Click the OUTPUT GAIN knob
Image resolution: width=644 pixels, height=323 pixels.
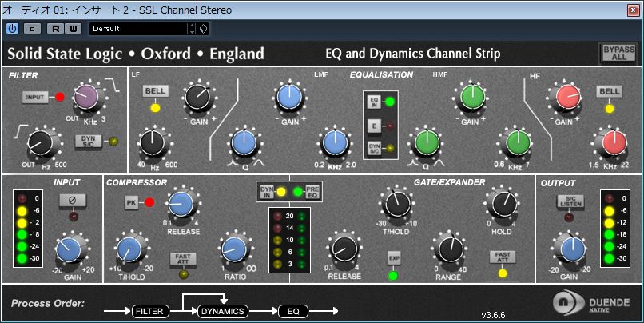573,250
